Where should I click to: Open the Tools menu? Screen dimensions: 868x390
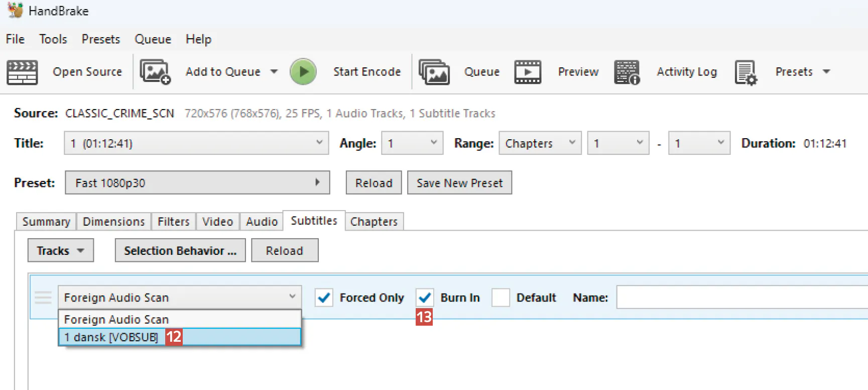coord(53,39)
